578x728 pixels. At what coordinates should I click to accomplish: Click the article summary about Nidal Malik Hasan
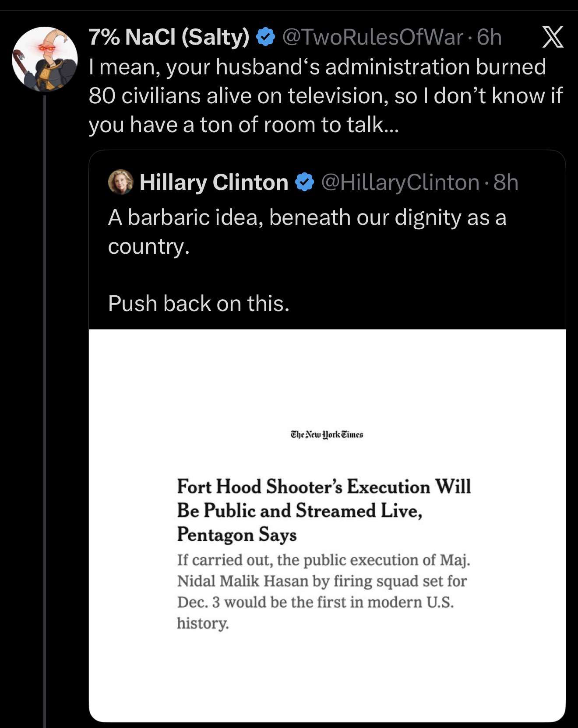324,591
